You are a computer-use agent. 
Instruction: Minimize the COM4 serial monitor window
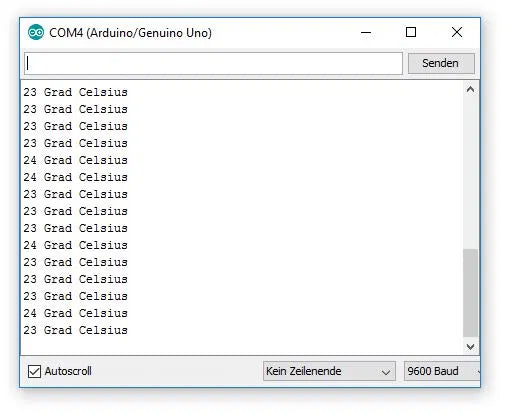click(366, 32)
